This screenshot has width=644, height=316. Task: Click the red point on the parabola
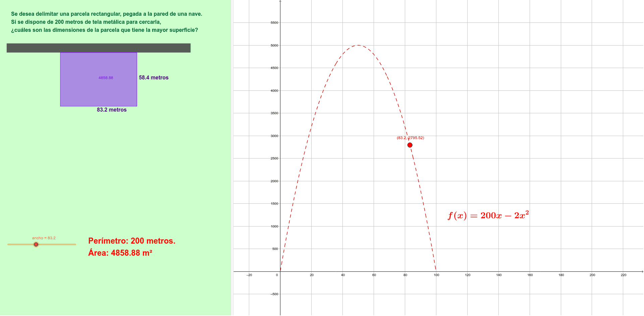coord(410,145)
